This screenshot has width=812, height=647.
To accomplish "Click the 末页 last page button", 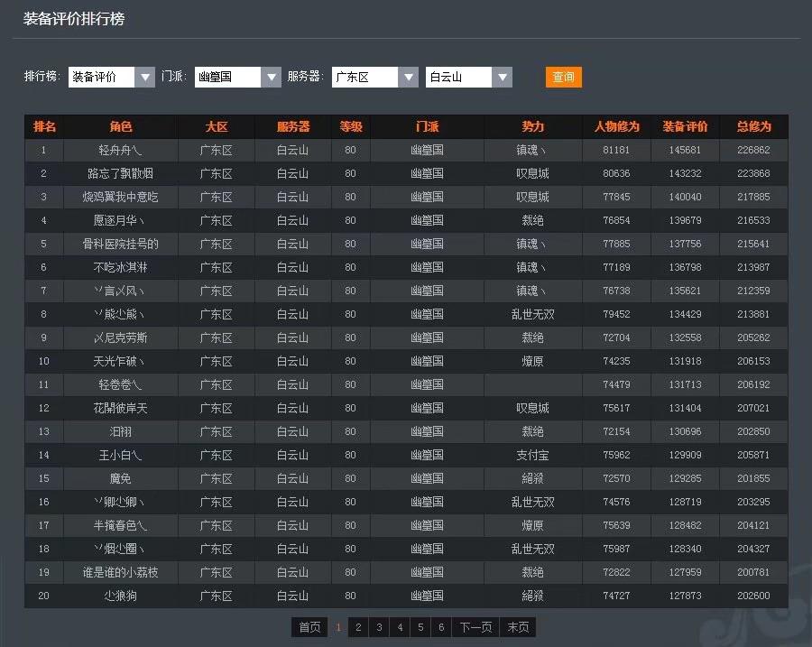I will pyautogui.click(x=518, y=627).
